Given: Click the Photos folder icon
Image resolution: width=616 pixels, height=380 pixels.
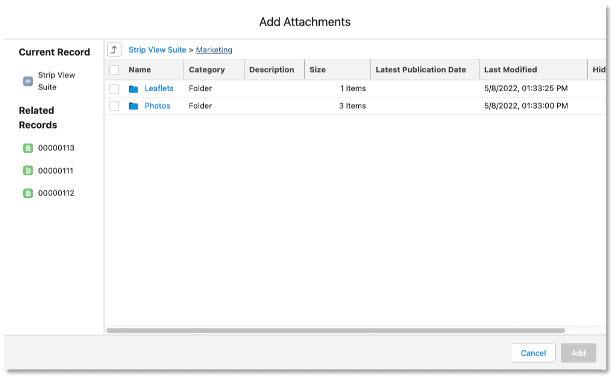Looking at the screenshot, I should (x=134, y=106).
